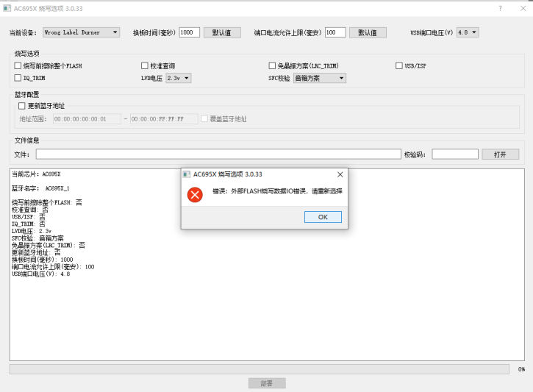Image resolution: width=533 pixels, height=392 pixels.
Task: Open the SFC校验 音箱方案 dropdown
Action: [320, 78]
